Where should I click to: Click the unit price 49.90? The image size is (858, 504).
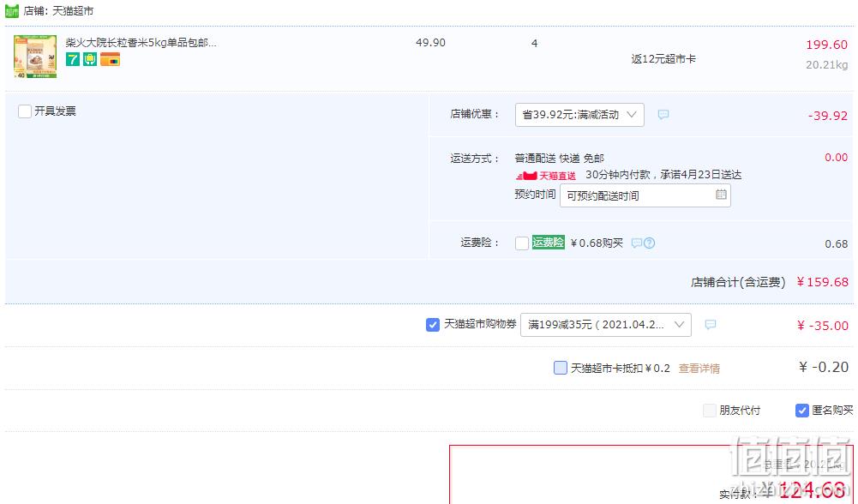(x=430, y=43)
